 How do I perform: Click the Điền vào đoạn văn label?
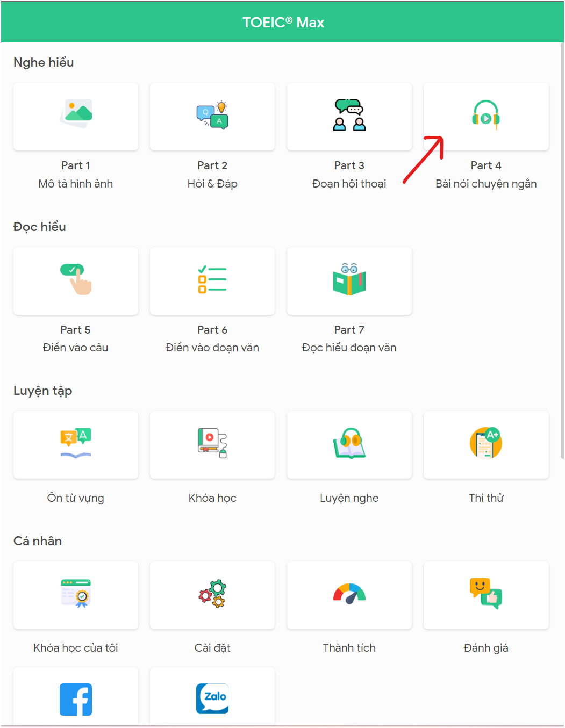[212, 348]
